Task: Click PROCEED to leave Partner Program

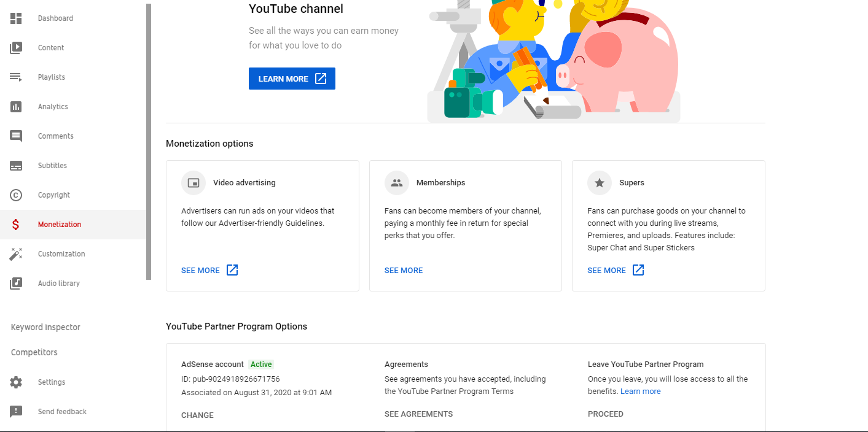Action: 606,414
